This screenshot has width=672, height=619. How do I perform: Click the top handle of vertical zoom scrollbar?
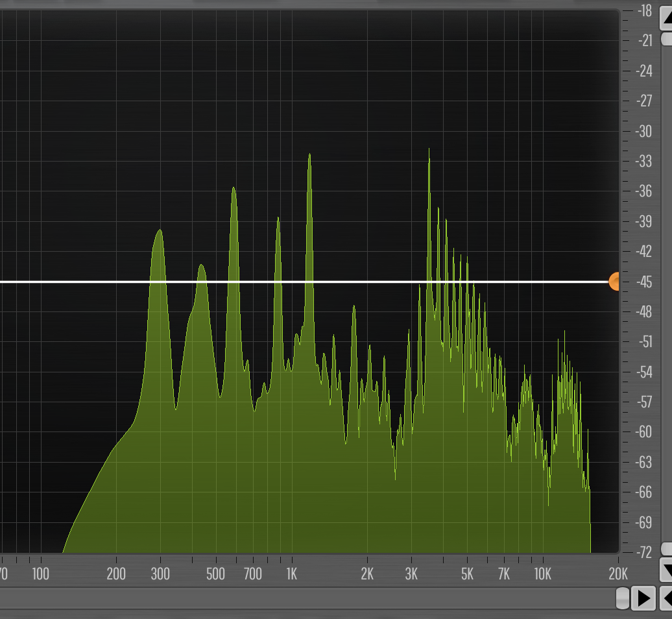tap(666, 39)
